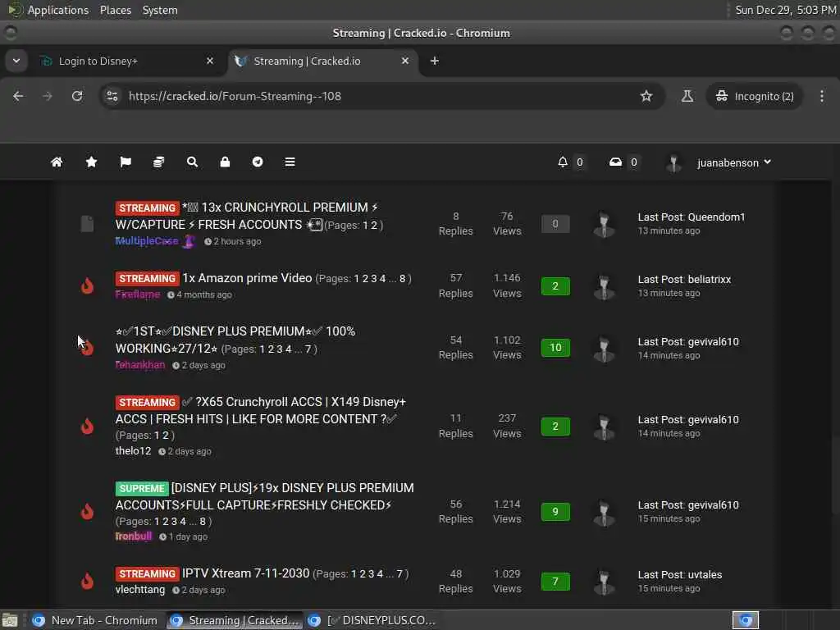Open the Places menu
The image size is (840, 630).
(115, 10)
